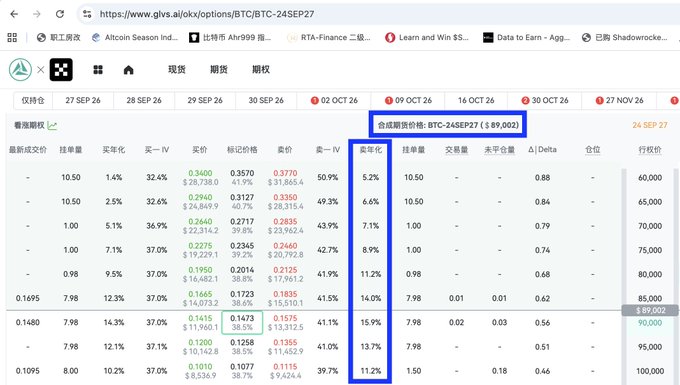Screen dimensions: 680x385
Task: Click the green triangle GLVS logo
Action: pos(20,69)
